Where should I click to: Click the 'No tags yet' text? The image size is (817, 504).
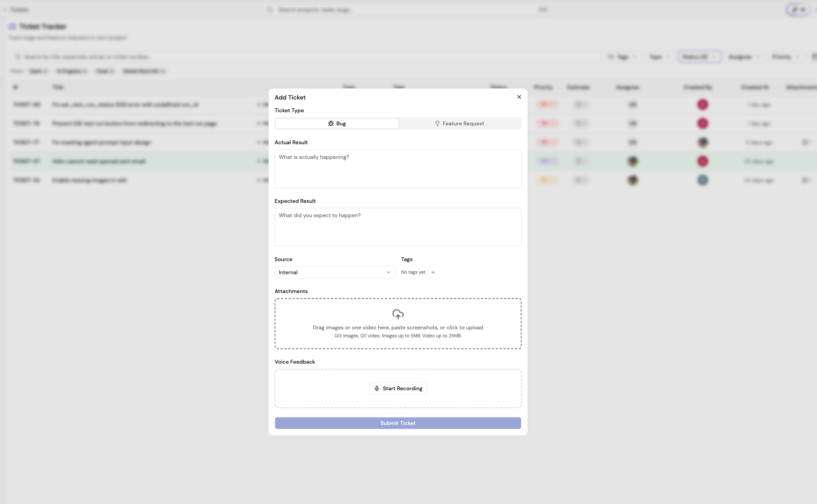click(413, 272)
